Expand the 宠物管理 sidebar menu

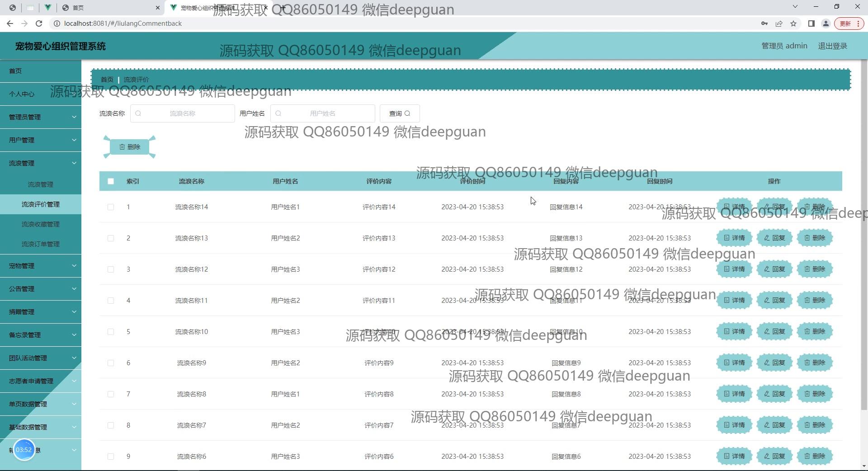click(41, 266)
